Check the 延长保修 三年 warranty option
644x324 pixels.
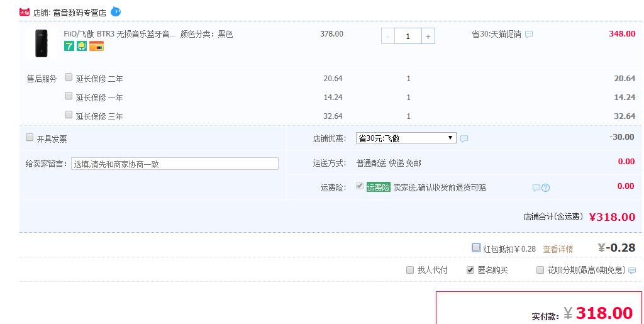69,115
